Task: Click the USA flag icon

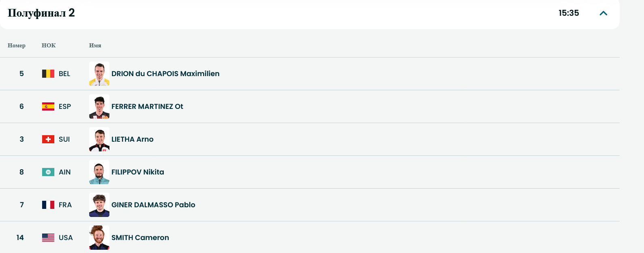Action: point(48,238)
